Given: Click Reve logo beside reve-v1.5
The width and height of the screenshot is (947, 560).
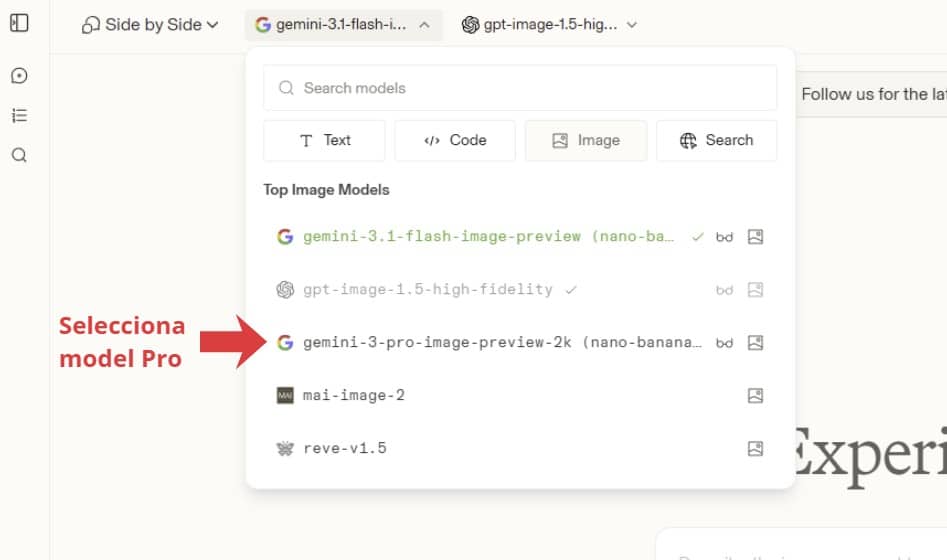Looking at the screenshot, I should click(x=285, y=448).
